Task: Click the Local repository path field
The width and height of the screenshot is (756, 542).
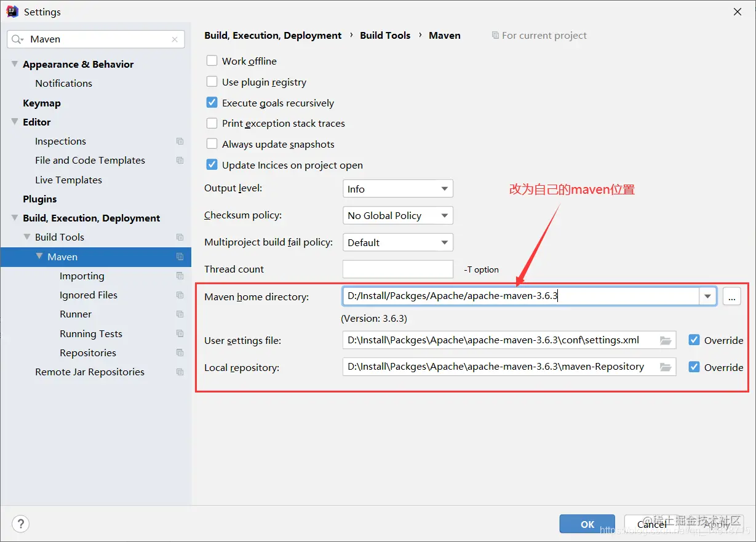Action: pyautogui.click(x=509, y=367)
